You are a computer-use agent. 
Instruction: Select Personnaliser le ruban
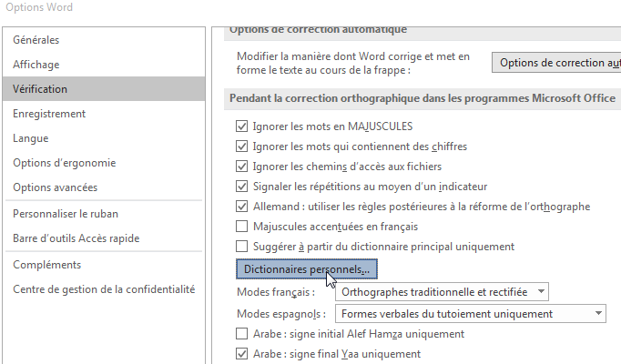(x=66, y=214)
